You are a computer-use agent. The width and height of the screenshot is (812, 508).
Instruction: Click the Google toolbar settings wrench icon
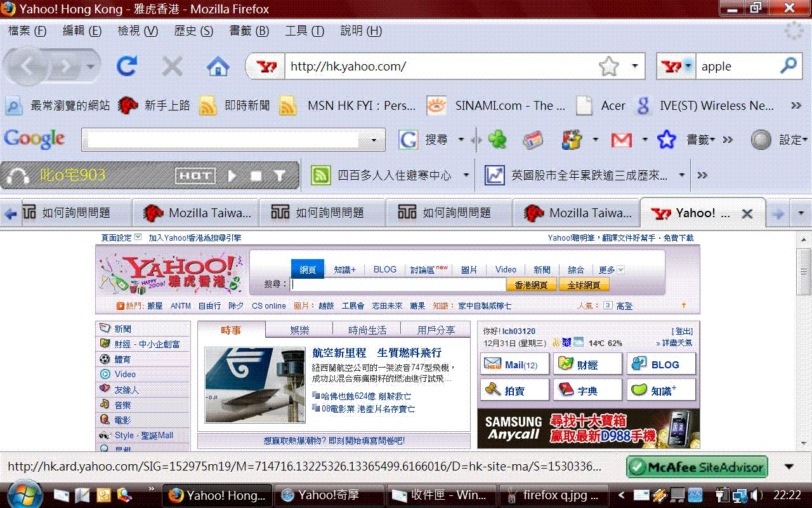tap(761, 140)
